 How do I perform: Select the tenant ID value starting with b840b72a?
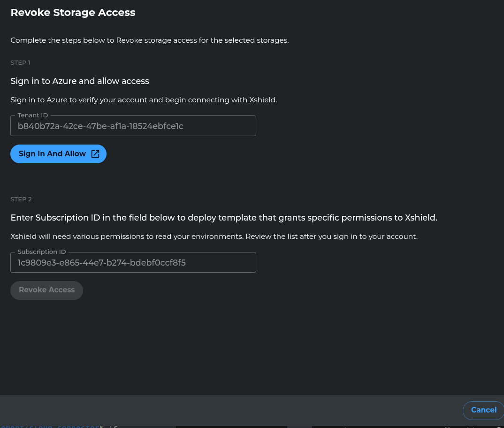point(100,126)
